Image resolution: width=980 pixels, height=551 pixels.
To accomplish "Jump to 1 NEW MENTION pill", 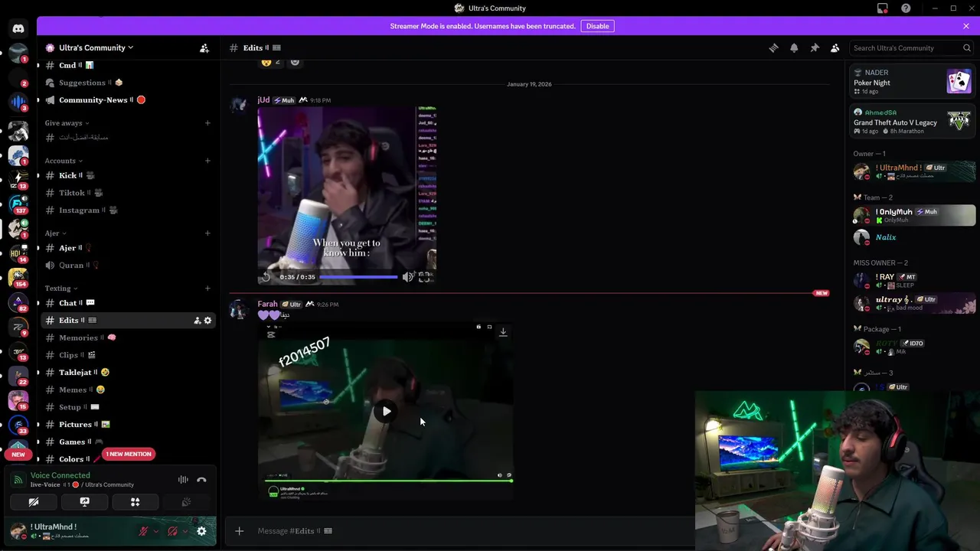I will pos(129,454).
